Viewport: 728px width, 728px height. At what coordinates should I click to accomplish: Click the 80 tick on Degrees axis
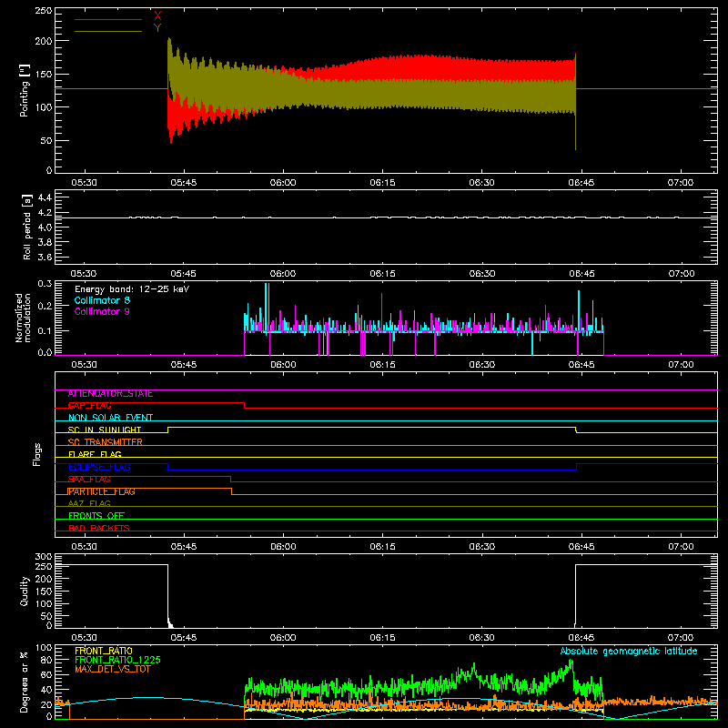pyautogui.click(x=46, y=660)
